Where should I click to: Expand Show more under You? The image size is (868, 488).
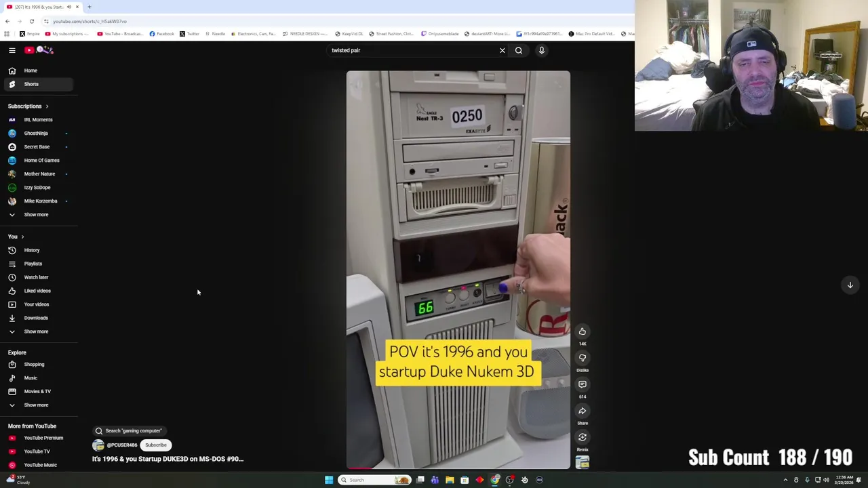(39, 331)
